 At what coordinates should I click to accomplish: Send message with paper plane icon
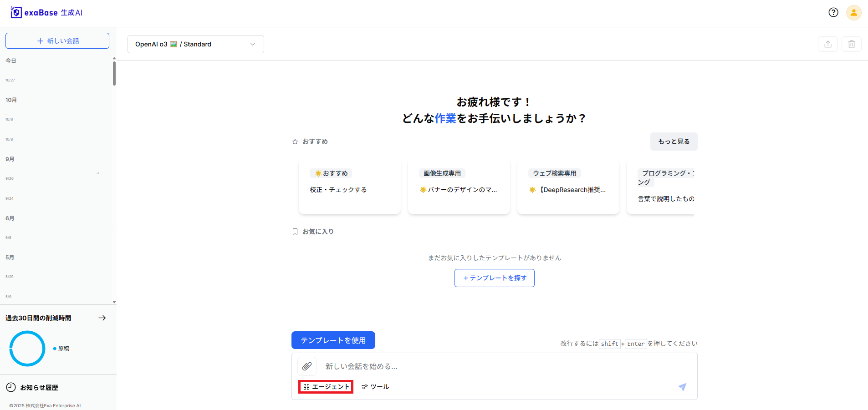tap(682, 387)
